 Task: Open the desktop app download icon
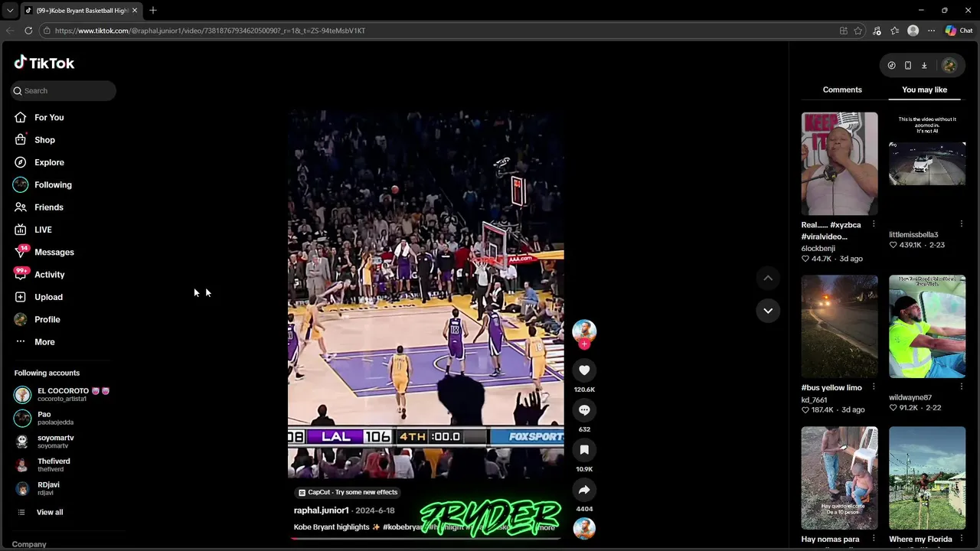pyautogui.click(x=924, y=66)
